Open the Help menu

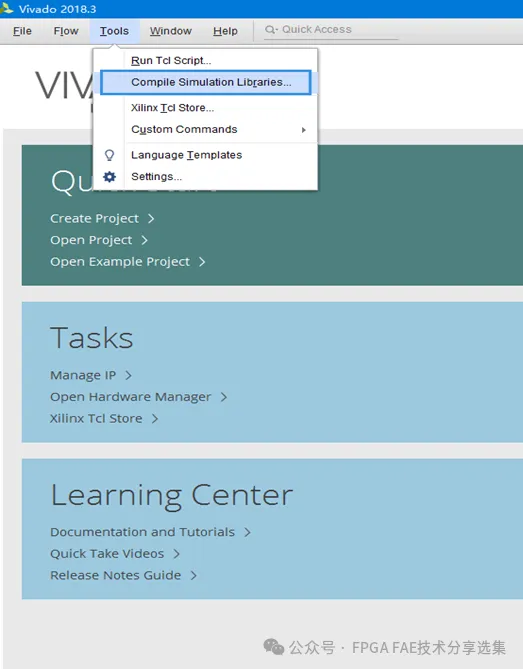click(225, 31)
